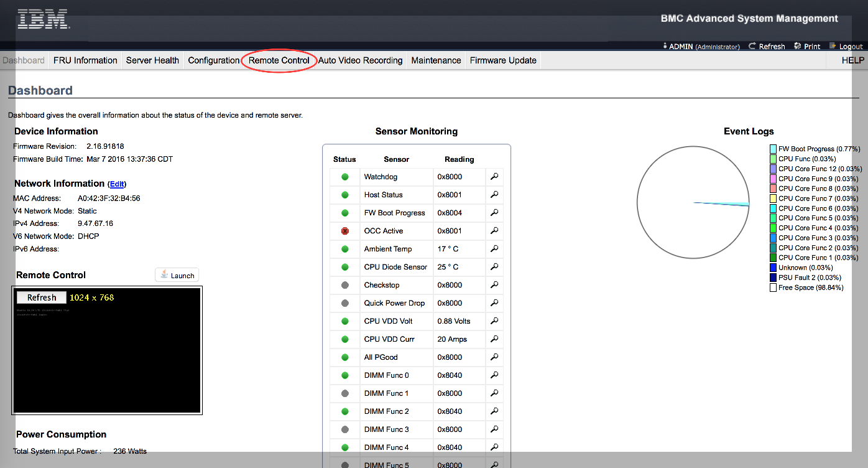Click the Sensor column header
The width and height of the screenshot is (868, 468).
[x=397, y=159]
